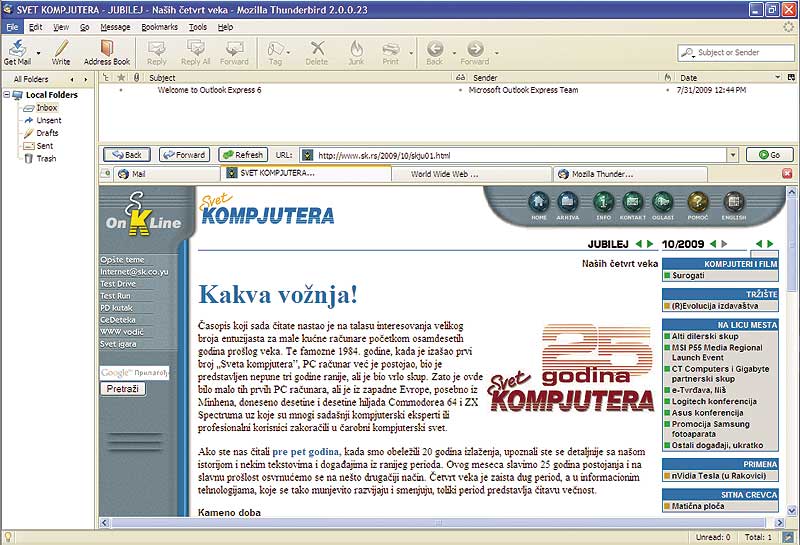Go to the next folder view arrow
800x545 pixels.
[x=85, y=80]
